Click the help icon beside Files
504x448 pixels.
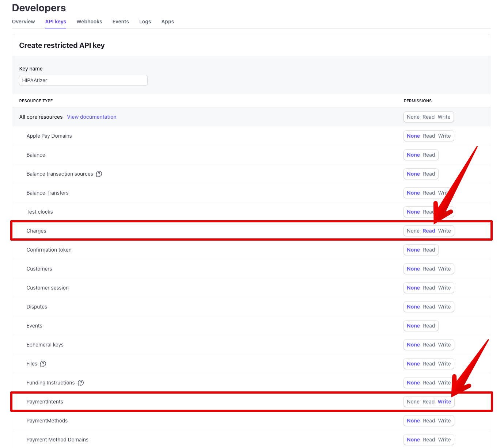(x=43, y=364)
